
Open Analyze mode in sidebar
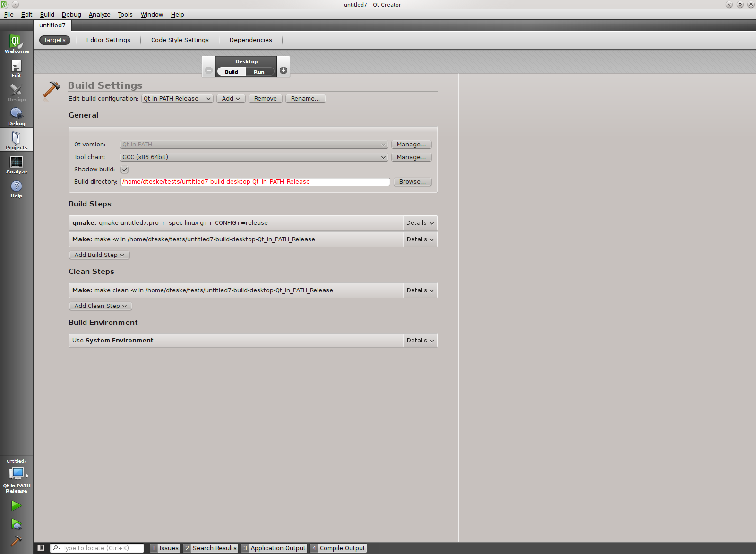coord(17,164)
